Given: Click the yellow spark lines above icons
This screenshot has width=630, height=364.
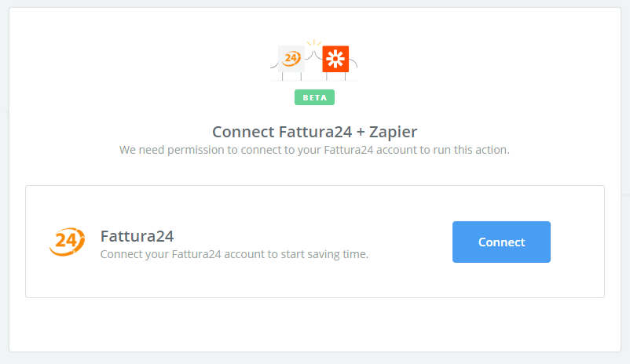Looking at the screenshot, I should [x=313, y=42].
